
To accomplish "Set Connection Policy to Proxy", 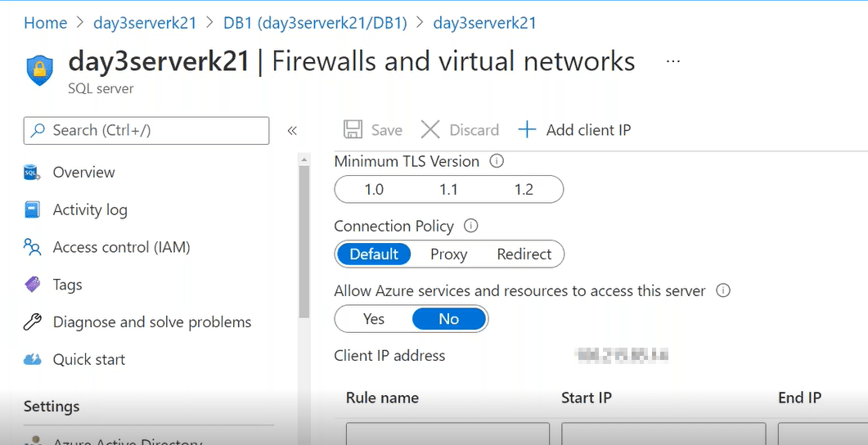I will 448,254.
